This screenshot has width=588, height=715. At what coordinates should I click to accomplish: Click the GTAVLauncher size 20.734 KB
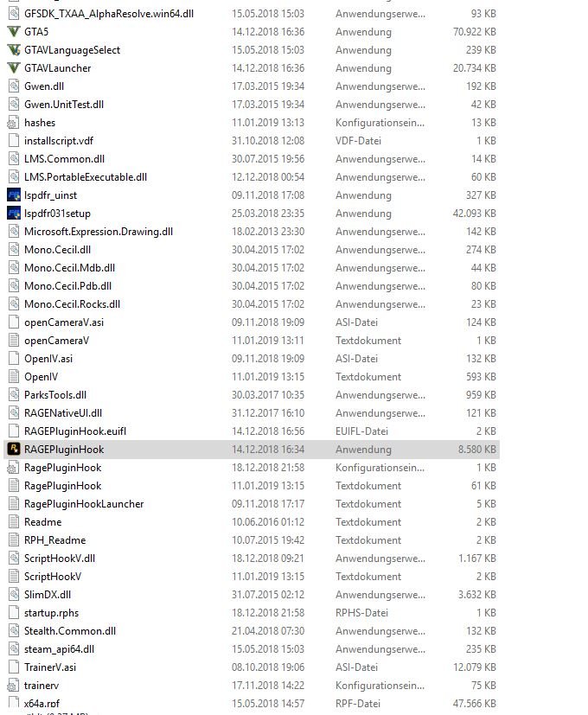coord(475,68)
